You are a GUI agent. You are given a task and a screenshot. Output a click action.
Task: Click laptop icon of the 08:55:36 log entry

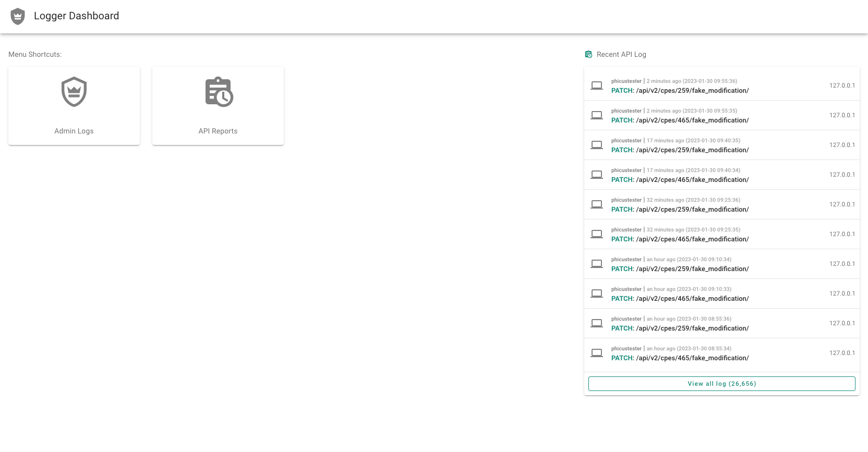click(597, 323)
